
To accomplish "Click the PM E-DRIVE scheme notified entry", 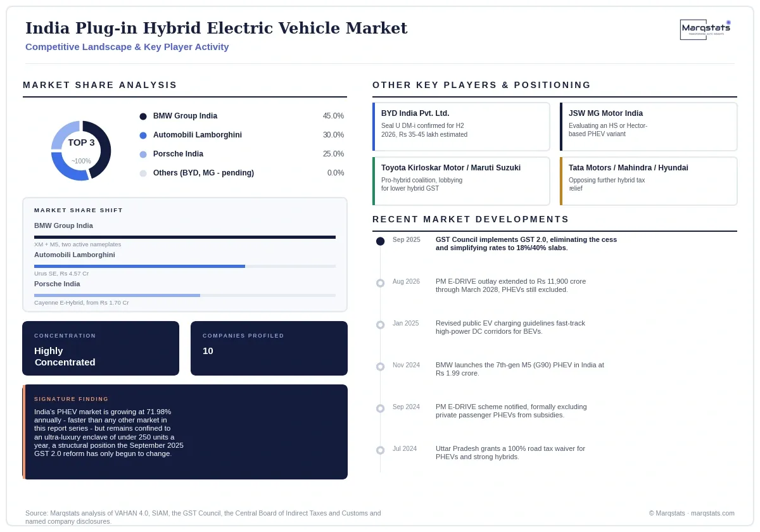I will click(x=511, y=411).
